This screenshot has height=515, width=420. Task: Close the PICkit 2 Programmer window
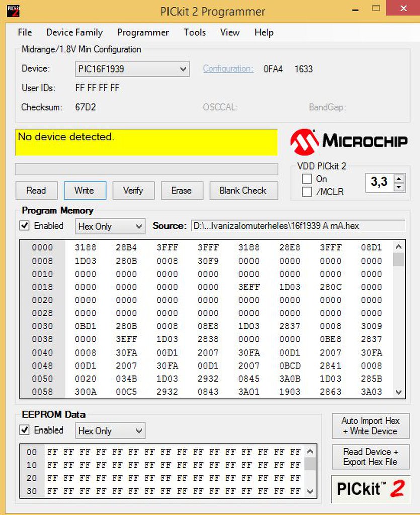[403, 8]
